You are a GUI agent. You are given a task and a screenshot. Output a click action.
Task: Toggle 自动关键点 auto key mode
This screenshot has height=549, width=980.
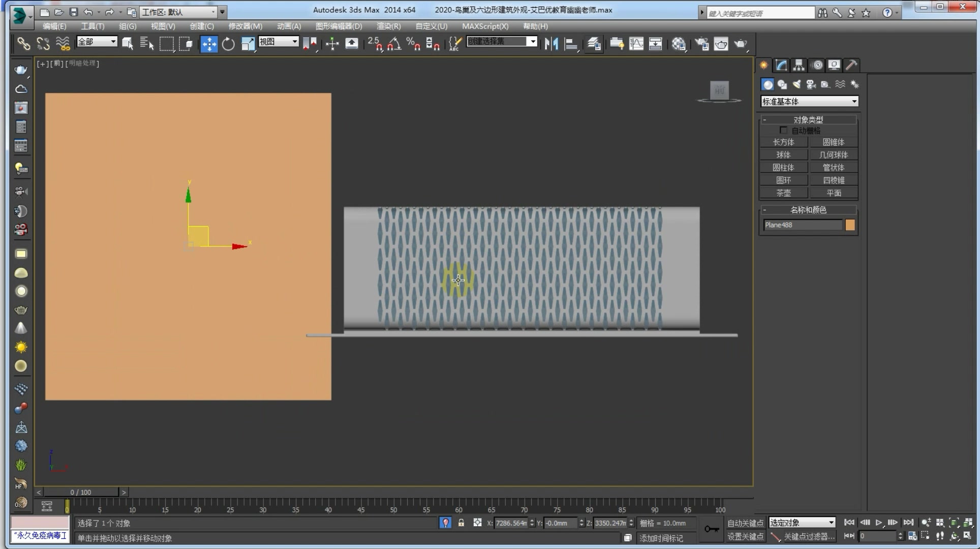coord(745,523)
